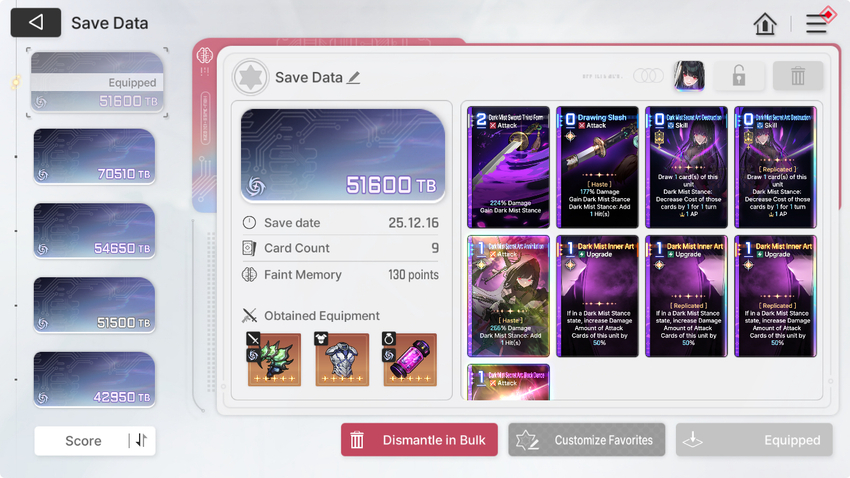Open the character portrait avatar
The image size is (850, 478).
[689, 75]
